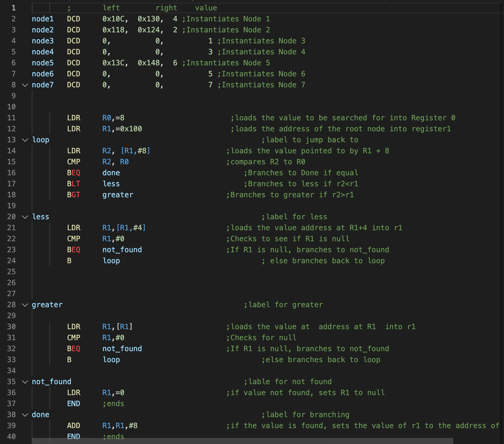Collapse the less label fold arrow

(x=25, y=217)
